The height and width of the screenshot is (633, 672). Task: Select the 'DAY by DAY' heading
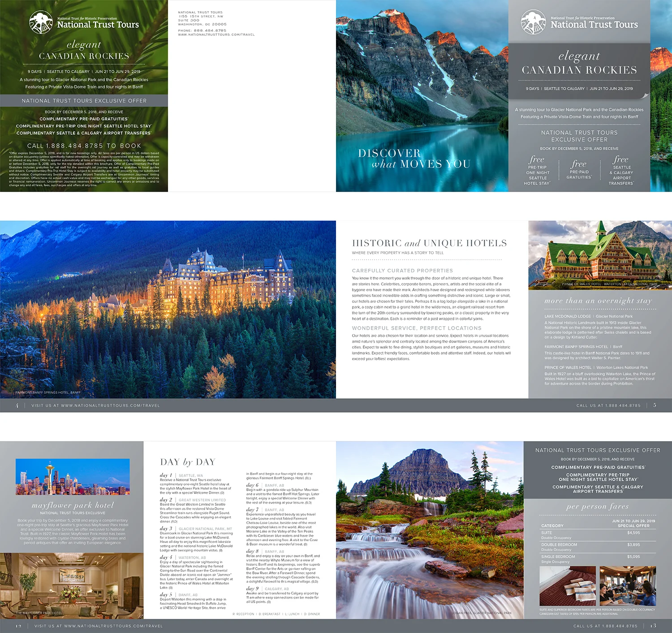[188, 462]
